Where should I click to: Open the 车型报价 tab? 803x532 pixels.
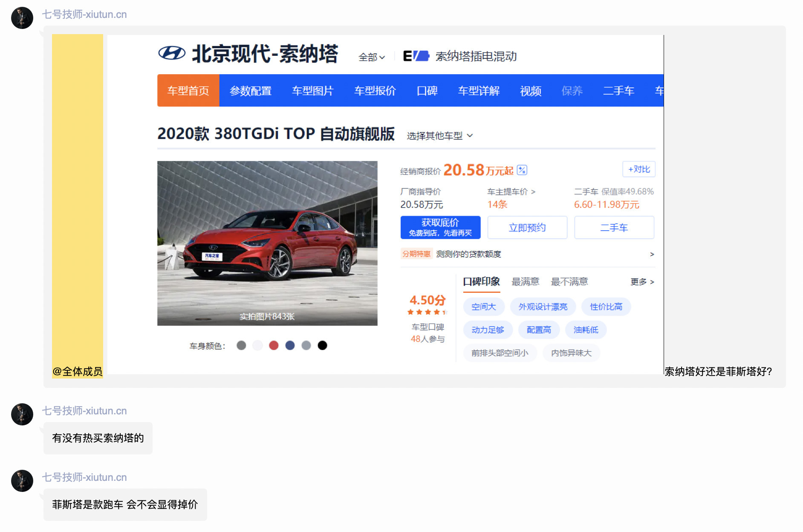coord(375,91)
